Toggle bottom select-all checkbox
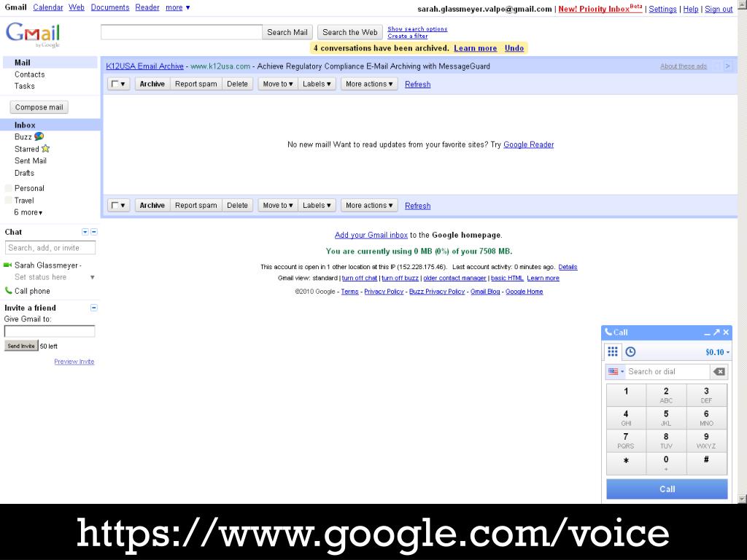The height and width of the screenshot is (560, 747). click(x=115, y=206)
